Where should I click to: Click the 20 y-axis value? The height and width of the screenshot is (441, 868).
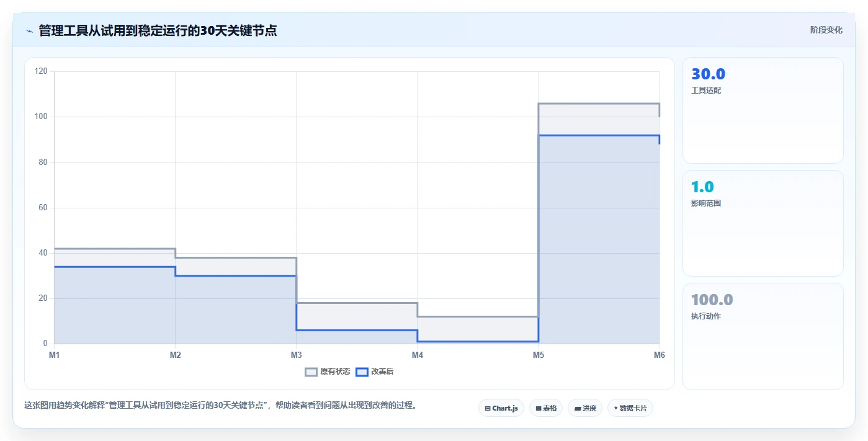tap(43, 298)
